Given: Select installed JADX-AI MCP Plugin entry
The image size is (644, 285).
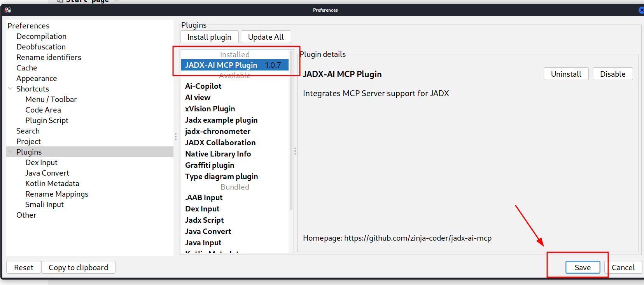Looking at the screenshot, I should tap(235, 65).
